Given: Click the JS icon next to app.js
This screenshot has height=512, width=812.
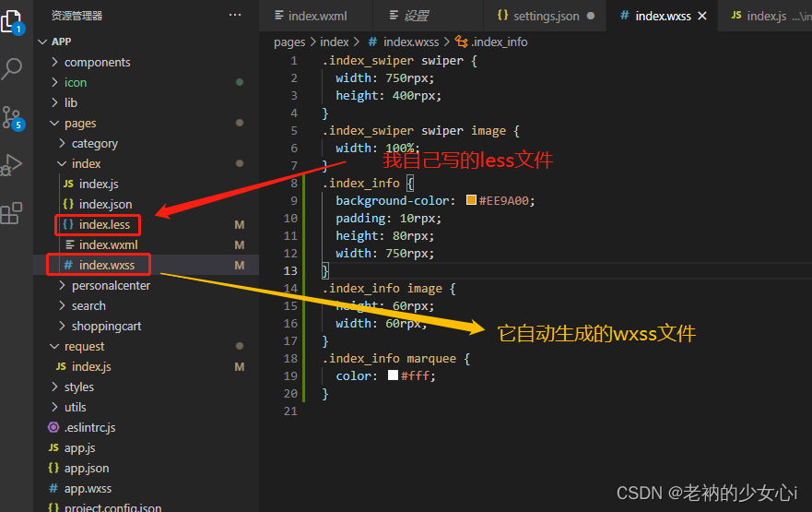Looking at the screenshot, I should (x=53, y=447).
